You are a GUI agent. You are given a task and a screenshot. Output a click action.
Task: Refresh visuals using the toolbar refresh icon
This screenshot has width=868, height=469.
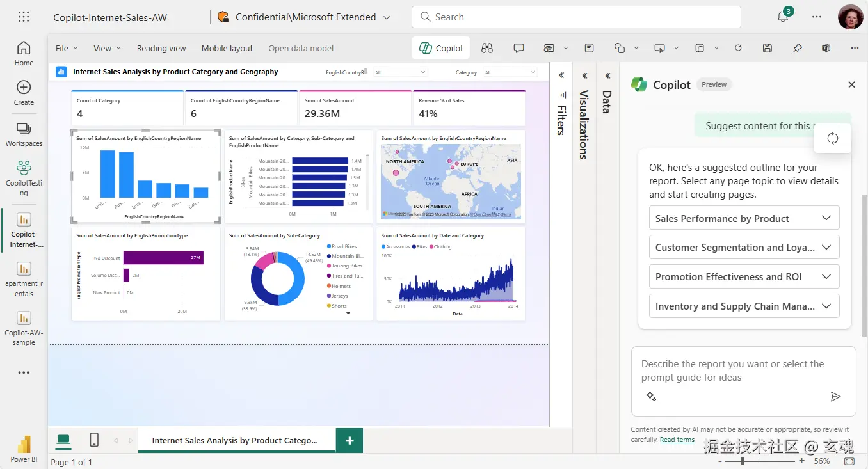pos(738,48)
